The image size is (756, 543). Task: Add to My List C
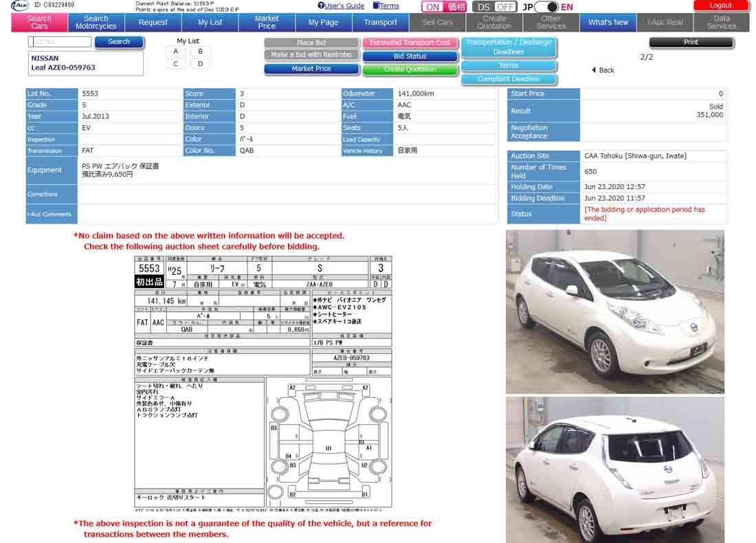click(175, 64)
